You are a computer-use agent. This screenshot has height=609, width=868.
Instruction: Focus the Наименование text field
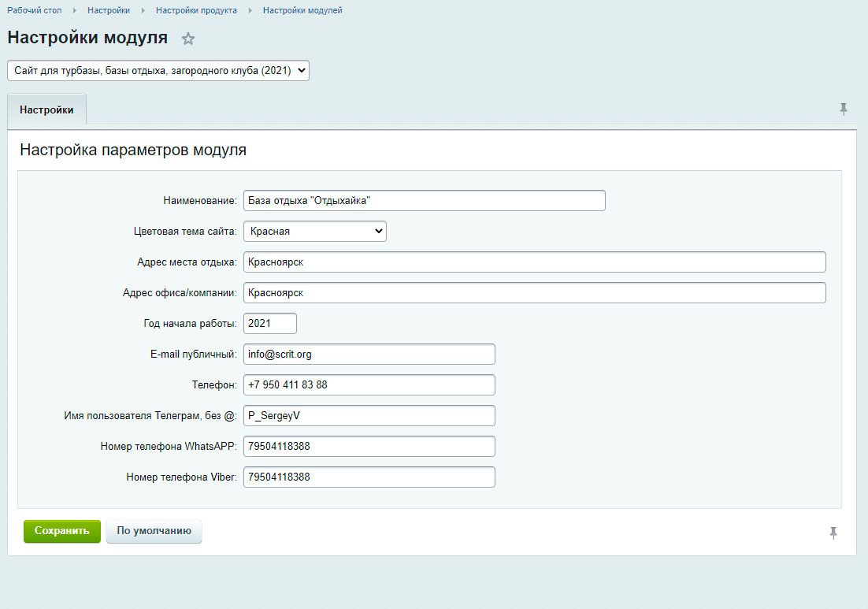tap(424, 201)
